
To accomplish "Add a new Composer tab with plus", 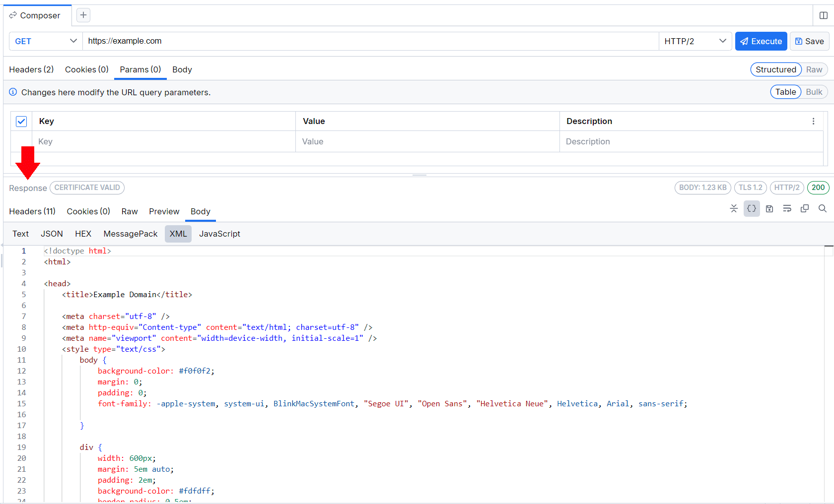I will (83, 15).
